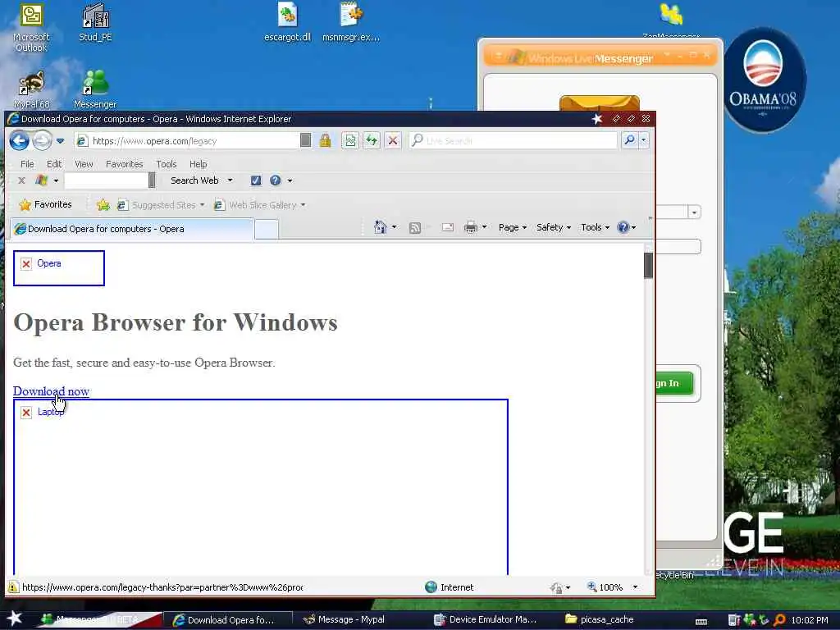This screenshot has height=630, width=840.
Task: Click the toolbar search text field
Action: click(106, 180)
